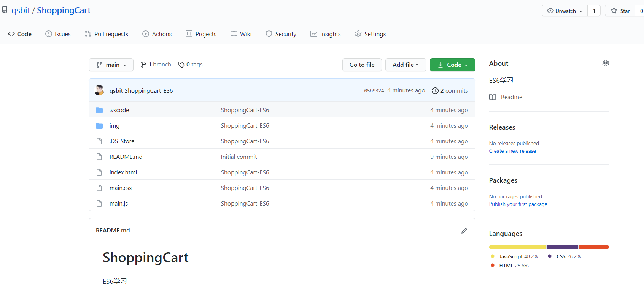Click the purple CSS language bar segment

click(562, 247)
